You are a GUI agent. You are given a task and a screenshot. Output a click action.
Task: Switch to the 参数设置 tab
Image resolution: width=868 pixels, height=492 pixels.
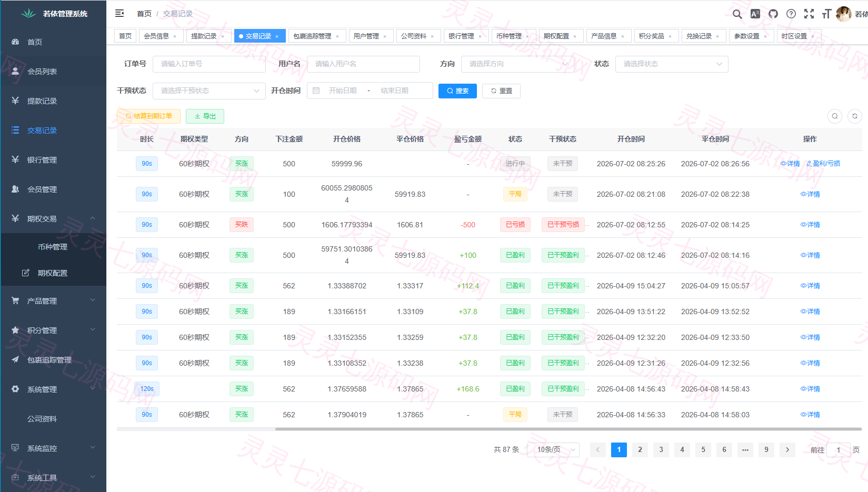coord(752,36)
